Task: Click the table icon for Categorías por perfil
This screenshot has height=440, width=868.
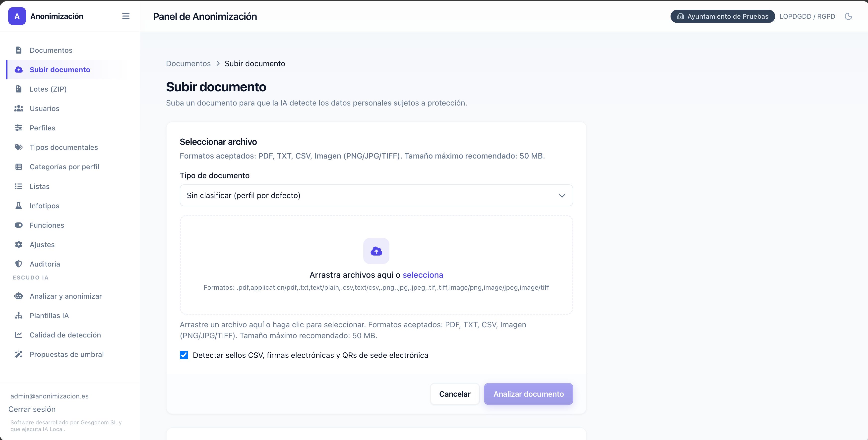Action: click(18, 167)
